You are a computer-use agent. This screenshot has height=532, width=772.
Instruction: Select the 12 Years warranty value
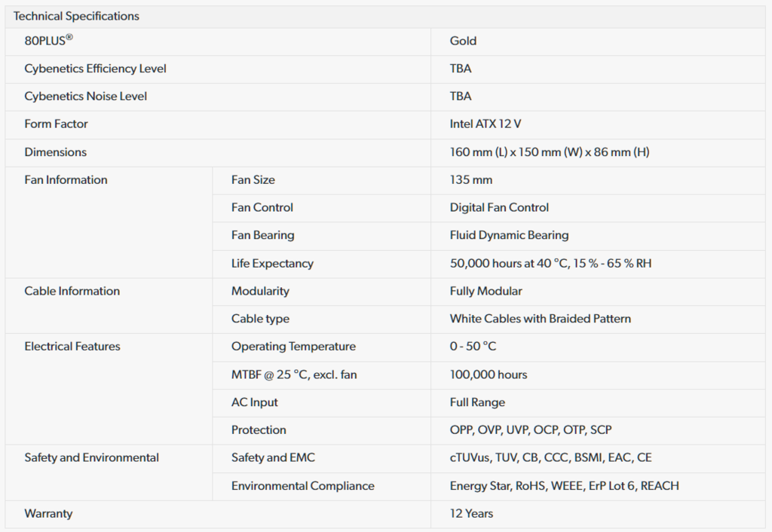tap(471, 514)
